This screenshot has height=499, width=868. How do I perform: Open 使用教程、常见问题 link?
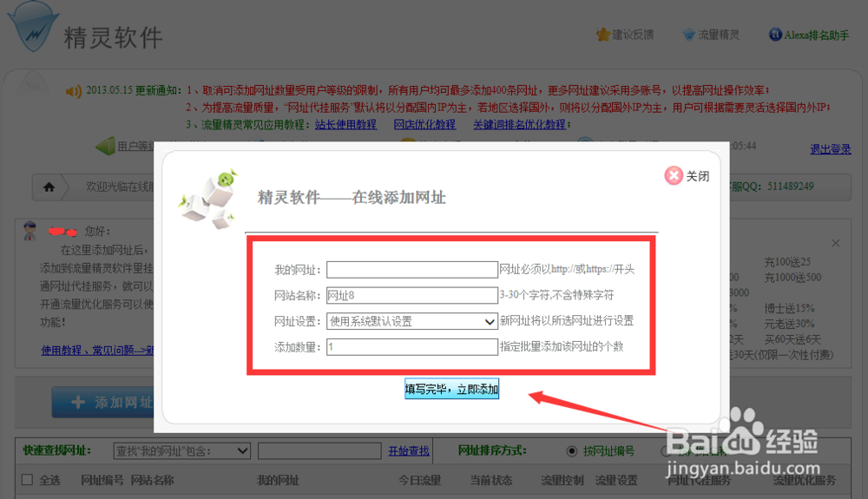97,351
